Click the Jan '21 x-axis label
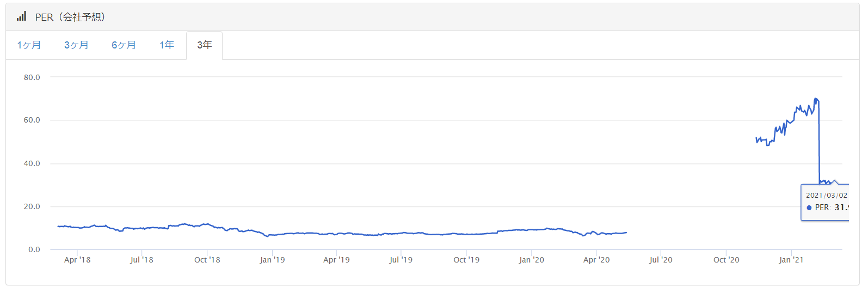This screenshot has width=868, height=293. [791, 260]
